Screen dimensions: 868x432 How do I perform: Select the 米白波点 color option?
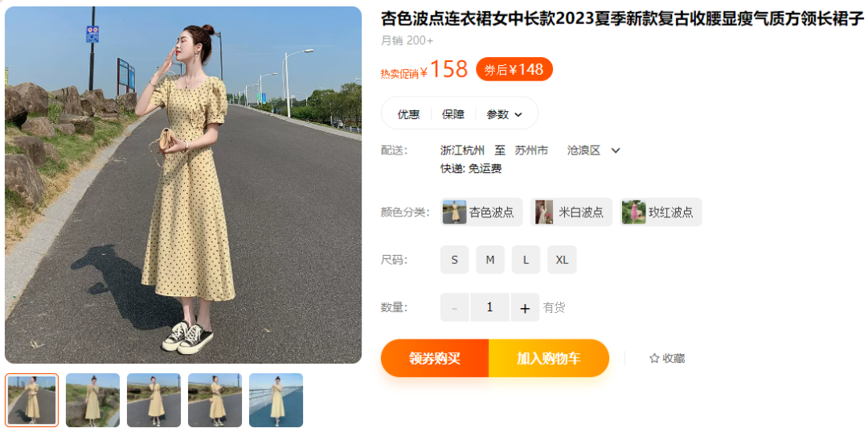coord(571,212)
